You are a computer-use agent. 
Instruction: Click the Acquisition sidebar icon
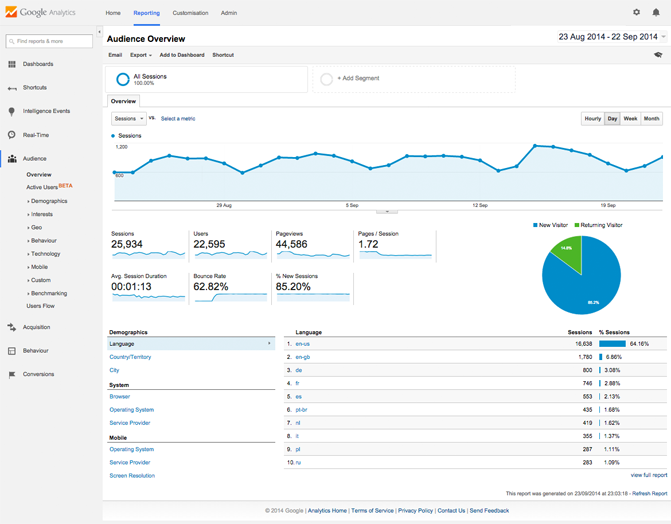pos(12,327)
